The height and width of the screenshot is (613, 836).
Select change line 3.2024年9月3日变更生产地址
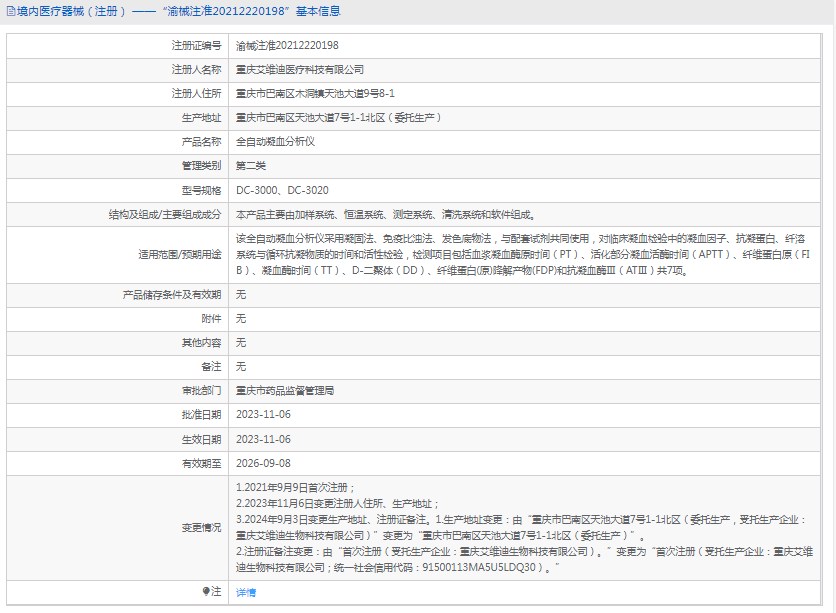522,528
